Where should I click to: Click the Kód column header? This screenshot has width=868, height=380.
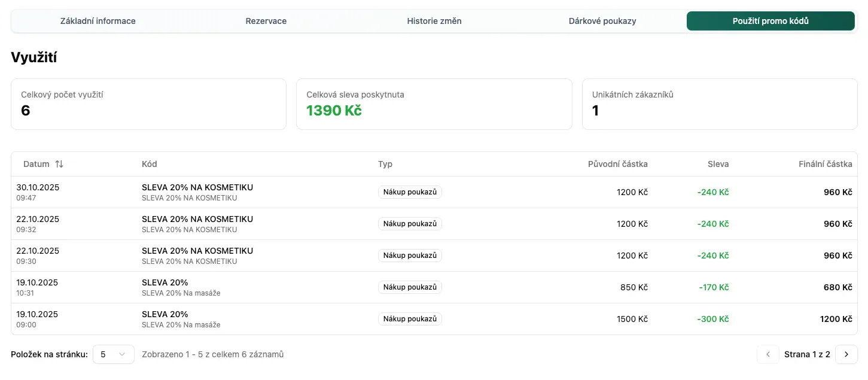[x=150, y=164]
